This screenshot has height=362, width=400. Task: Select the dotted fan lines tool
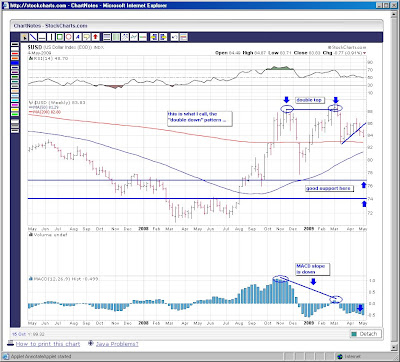(x=125, y=37)
